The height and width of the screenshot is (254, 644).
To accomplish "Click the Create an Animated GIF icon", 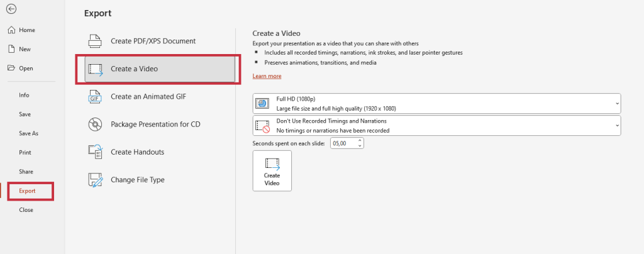I will click(95, 96).
